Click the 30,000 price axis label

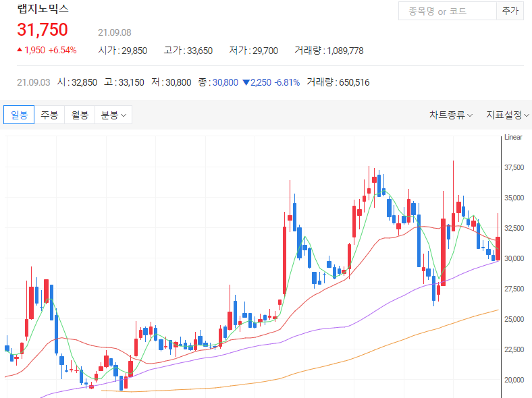(514, 258)
